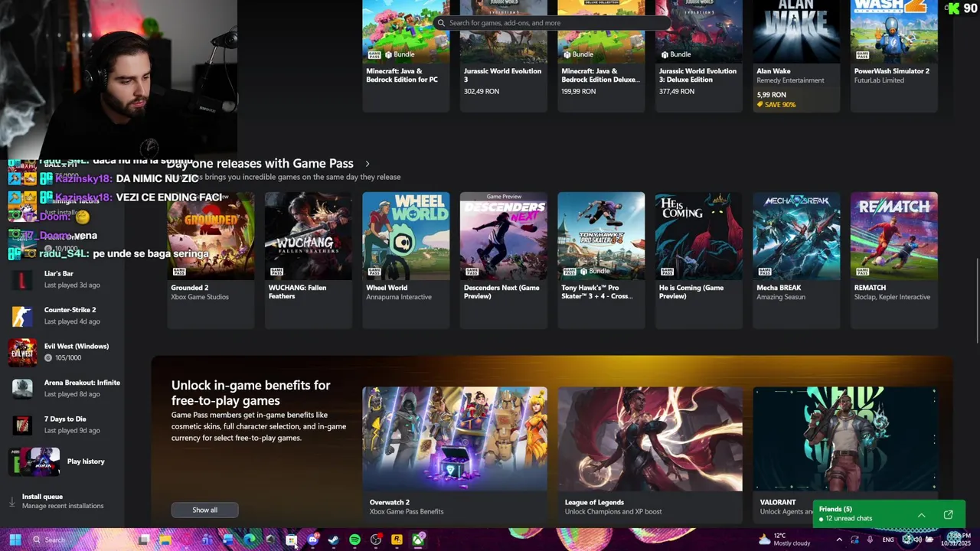Open the Windows Start menu
980x551 pixels.
coord(15,540)
